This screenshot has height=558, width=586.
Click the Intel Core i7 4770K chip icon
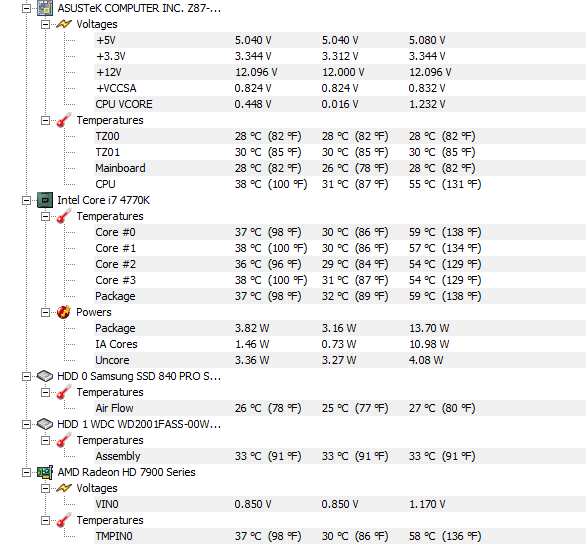pos(45,200)
